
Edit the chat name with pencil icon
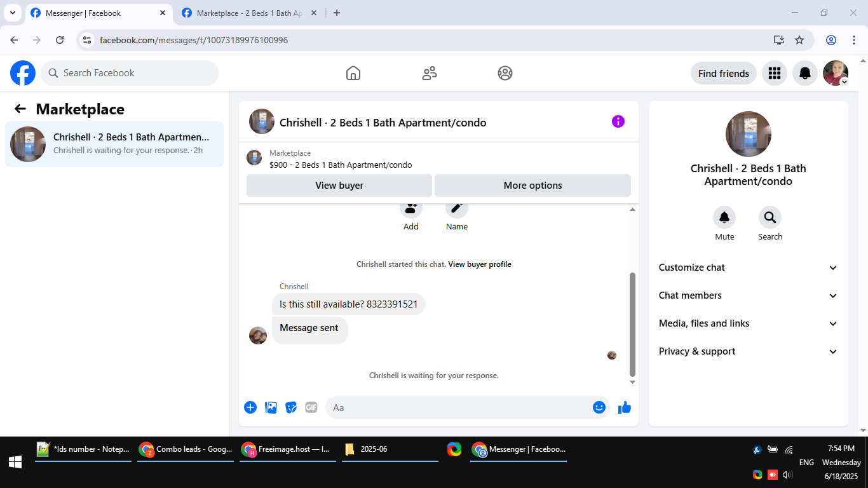tap(457, 208)
